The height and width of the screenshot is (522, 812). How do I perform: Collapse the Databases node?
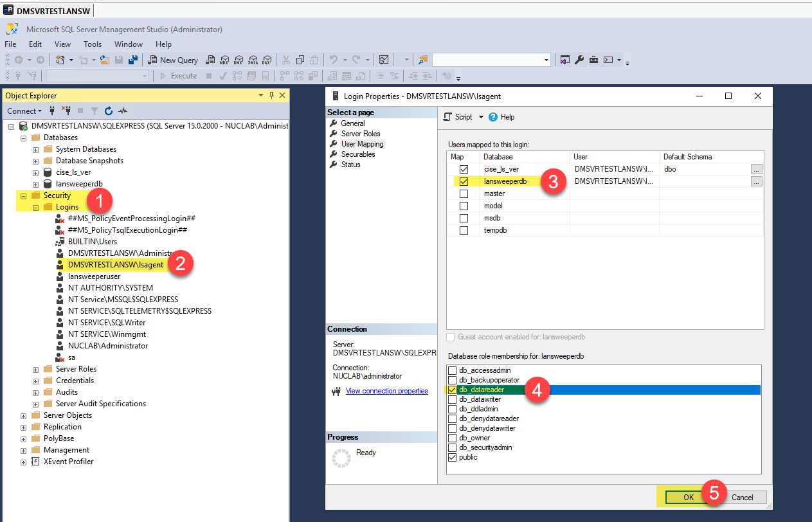click(24, 138)
